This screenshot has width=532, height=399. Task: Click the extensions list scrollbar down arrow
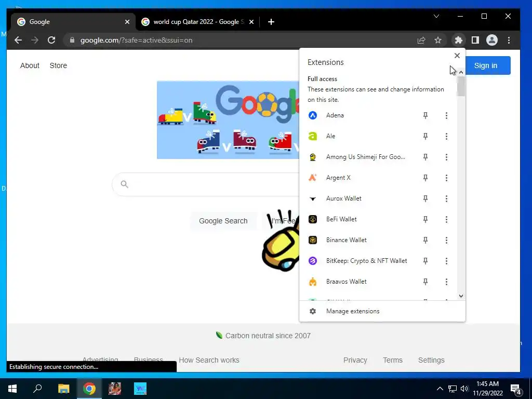coord(461,296)
